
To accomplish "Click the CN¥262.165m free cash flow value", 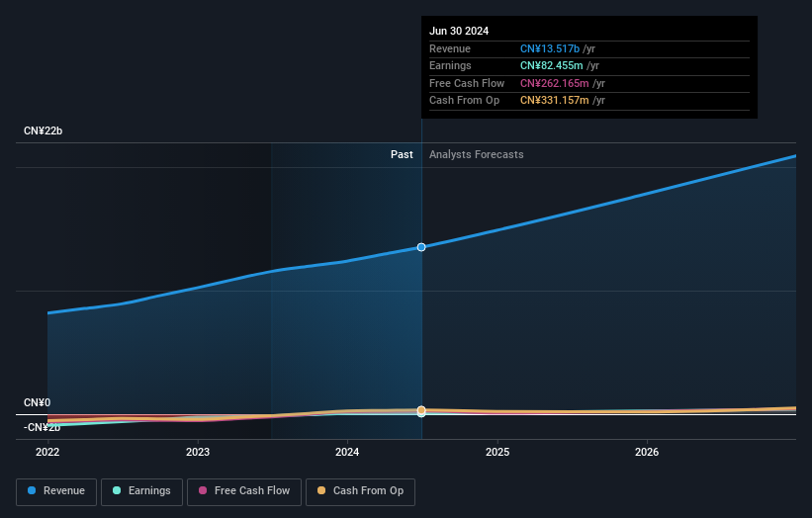I will click(555, 83).
